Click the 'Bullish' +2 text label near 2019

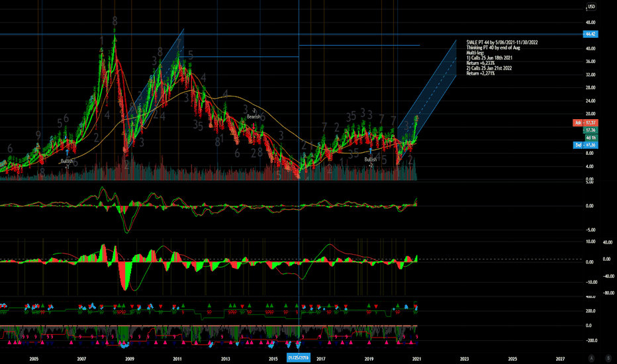pyautogui.click(x=370, y=159)
